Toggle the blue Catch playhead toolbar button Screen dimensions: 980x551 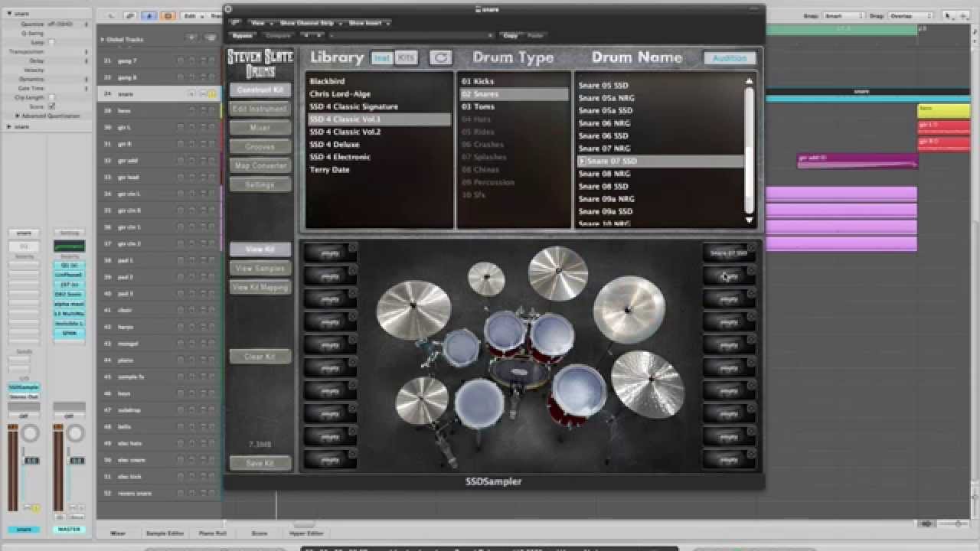tap(149, 15)
